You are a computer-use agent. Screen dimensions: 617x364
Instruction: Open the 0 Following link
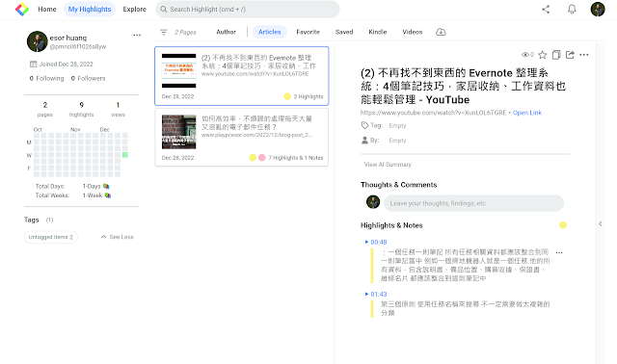(x=46, y=78)
